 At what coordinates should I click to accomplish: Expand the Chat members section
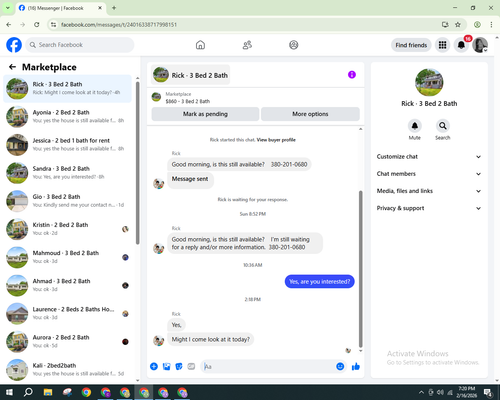point(429,174)
